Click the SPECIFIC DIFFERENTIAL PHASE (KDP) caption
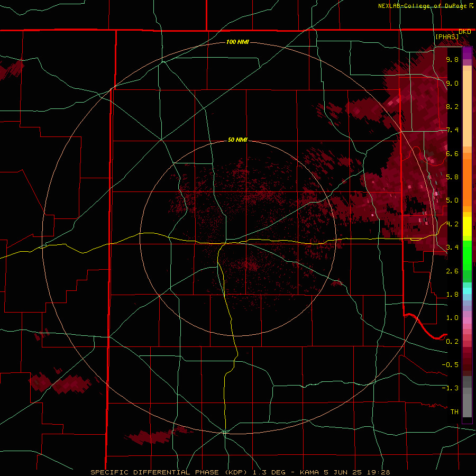 (x=170, y=472)
